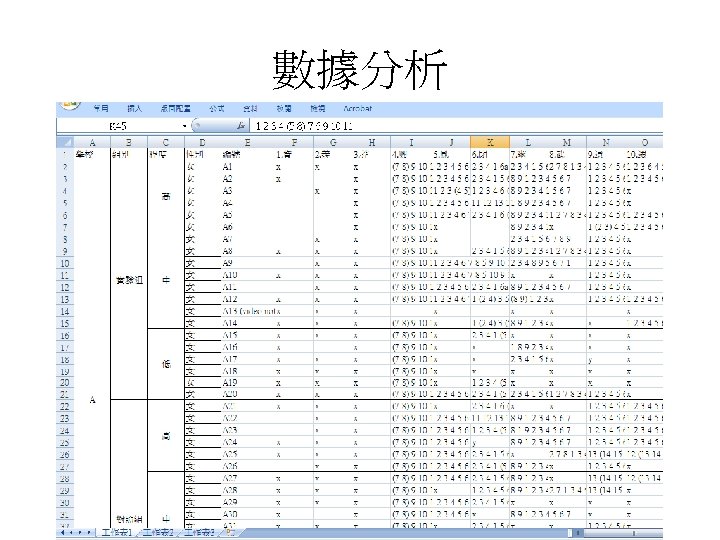Click the cell labeled A10
720x540 pixels.
coord(248,275)
